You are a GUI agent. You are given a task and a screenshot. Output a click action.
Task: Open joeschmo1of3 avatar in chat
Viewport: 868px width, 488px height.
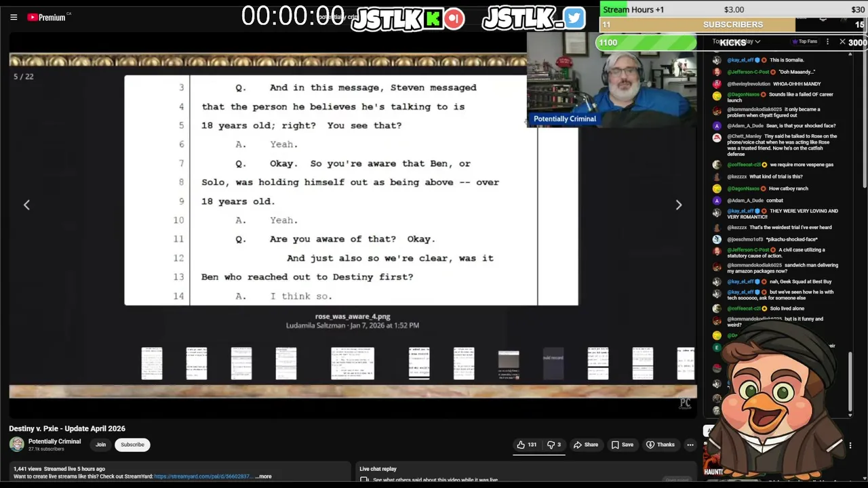[717, 239]
